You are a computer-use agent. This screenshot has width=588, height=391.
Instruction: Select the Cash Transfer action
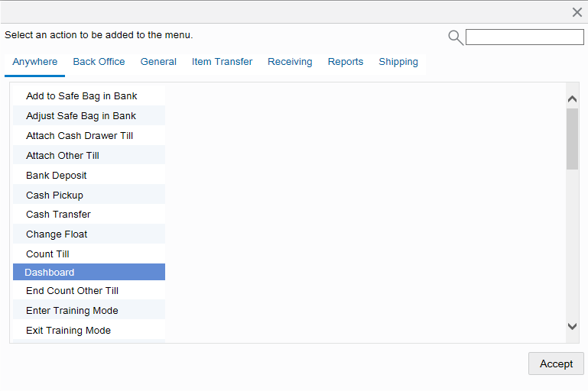point(89,215)
